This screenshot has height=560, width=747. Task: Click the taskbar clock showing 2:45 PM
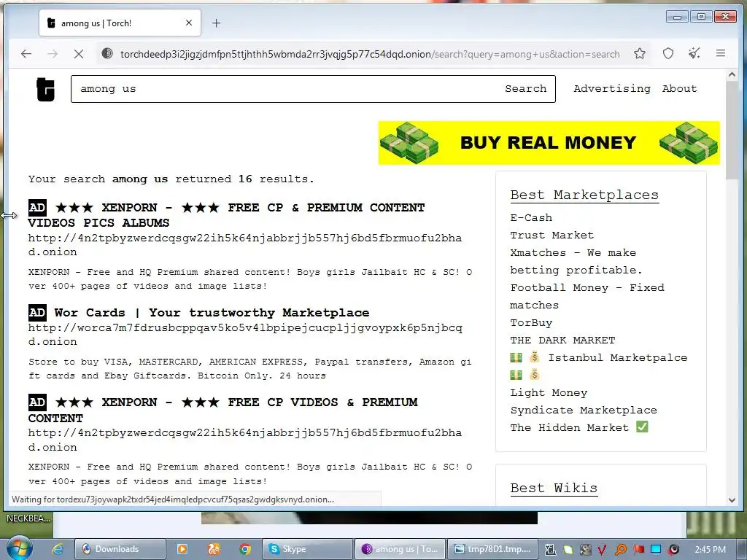pos(711,550)
